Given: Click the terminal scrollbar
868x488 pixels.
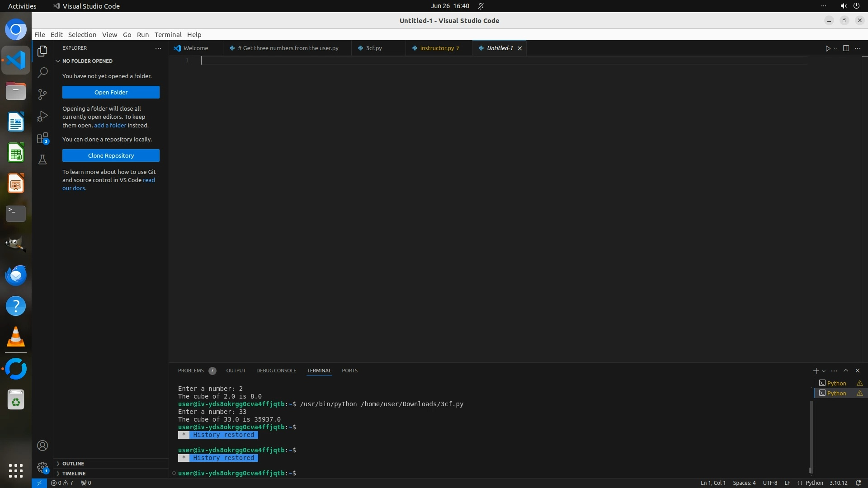Looking at the screenshot, I should click(x=811, y=434).
